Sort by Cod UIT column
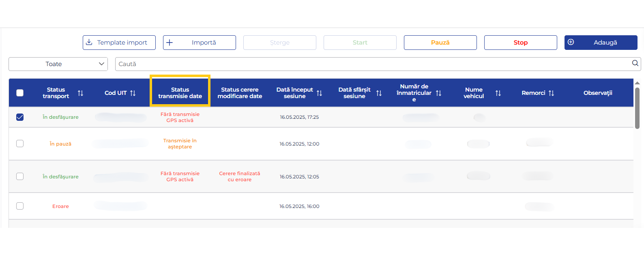Viewport: 644px width, 255px height. [133, 93]
